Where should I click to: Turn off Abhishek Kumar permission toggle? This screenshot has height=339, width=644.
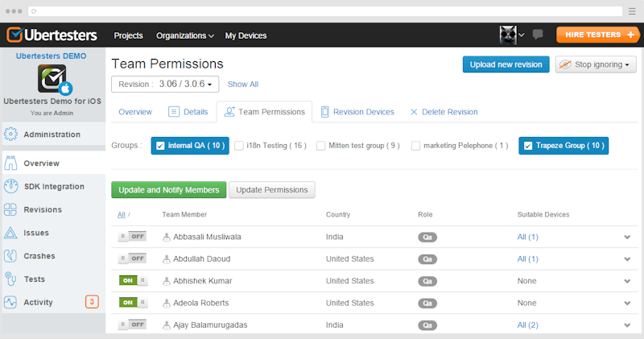pyautogui.click(x=133, y=281)
